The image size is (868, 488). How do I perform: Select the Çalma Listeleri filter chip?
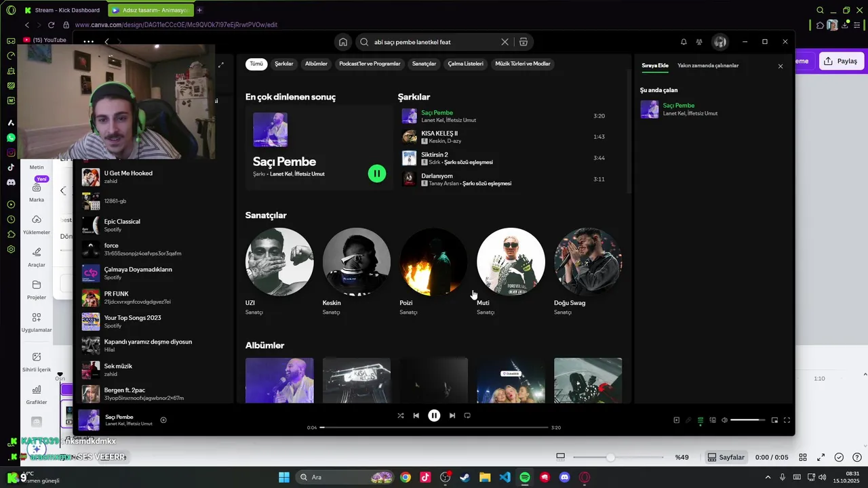(x=466, y=64)
